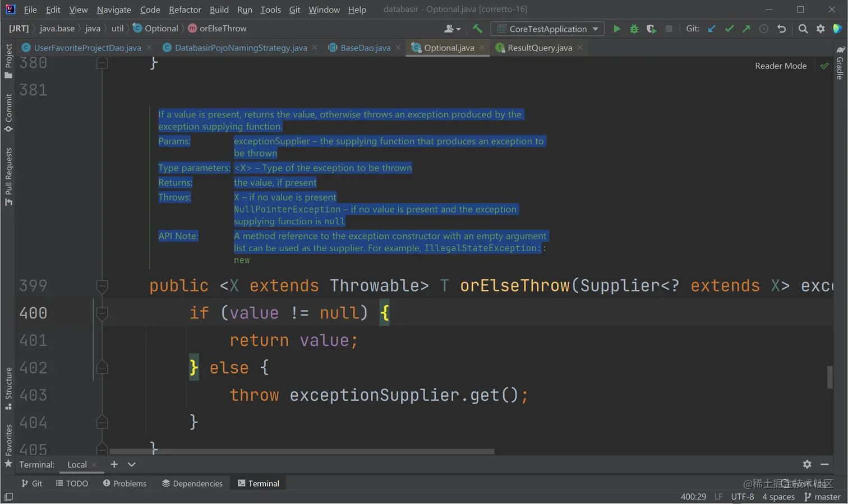This screenshot has height=504, width=848.
Task: Fold the orElseThrow method at line 399
Action: coord(102,286)
